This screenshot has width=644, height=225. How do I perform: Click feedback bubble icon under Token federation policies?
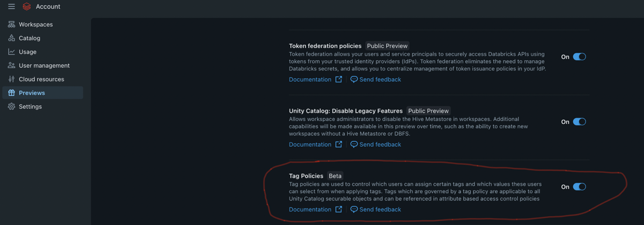[x=354, y=79]
